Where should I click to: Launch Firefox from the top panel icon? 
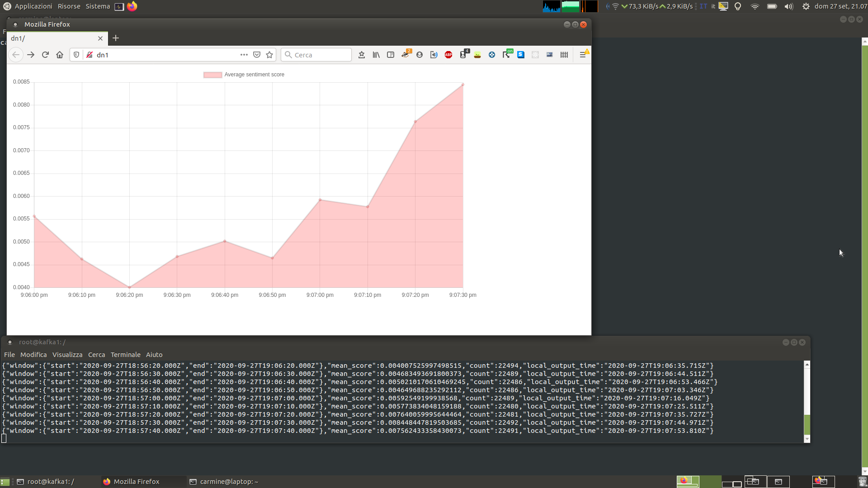[x=132, y=6]
